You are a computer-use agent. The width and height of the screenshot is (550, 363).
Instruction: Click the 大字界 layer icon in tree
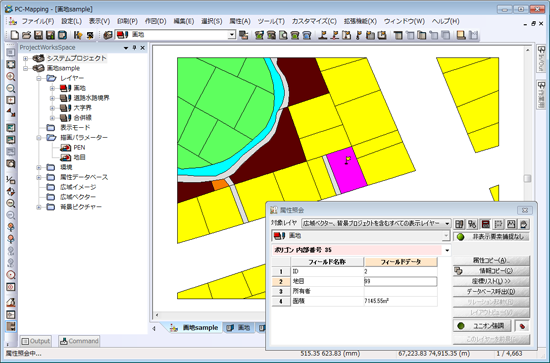(x=66, y=108)
